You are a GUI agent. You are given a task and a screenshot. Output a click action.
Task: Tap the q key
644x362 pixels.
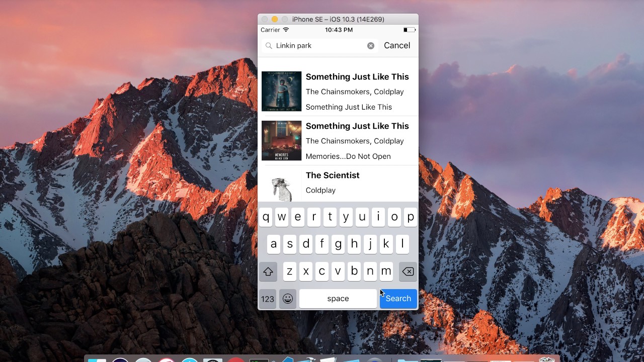pyautogui.click(x=266, y=217)
